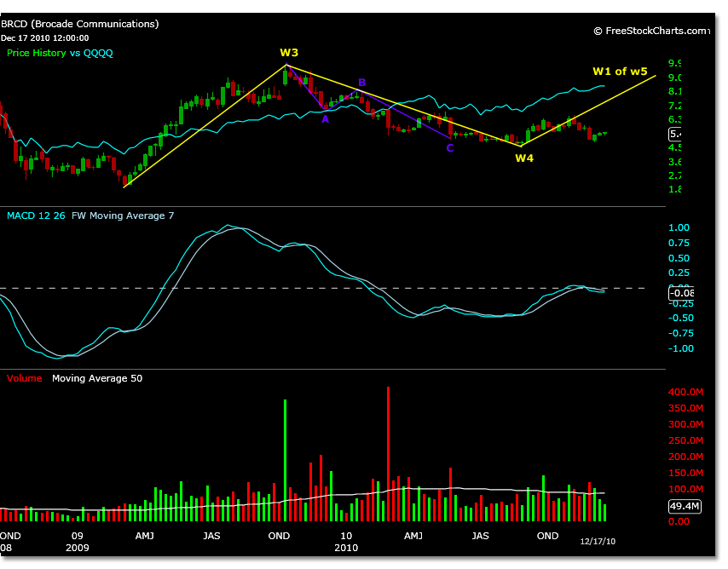
Task: Click the MACD 12 26 indicator label
Action: [37, 216]
